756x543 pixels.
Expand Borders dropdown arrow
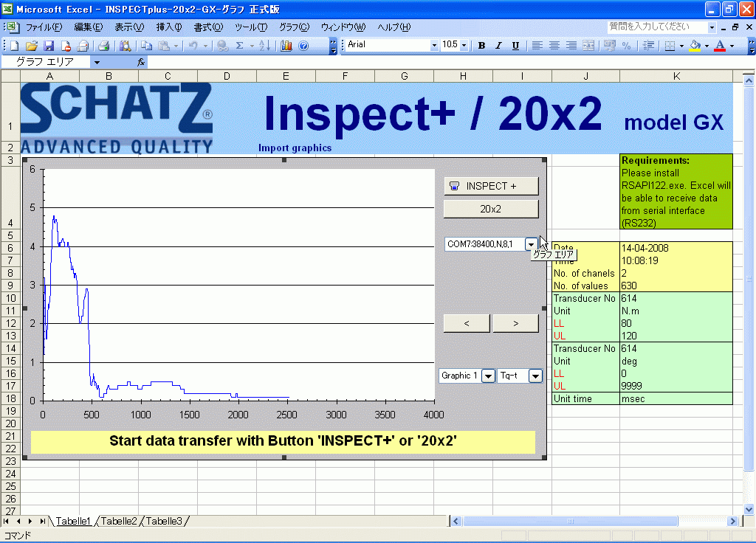click(x=681, y=46)
